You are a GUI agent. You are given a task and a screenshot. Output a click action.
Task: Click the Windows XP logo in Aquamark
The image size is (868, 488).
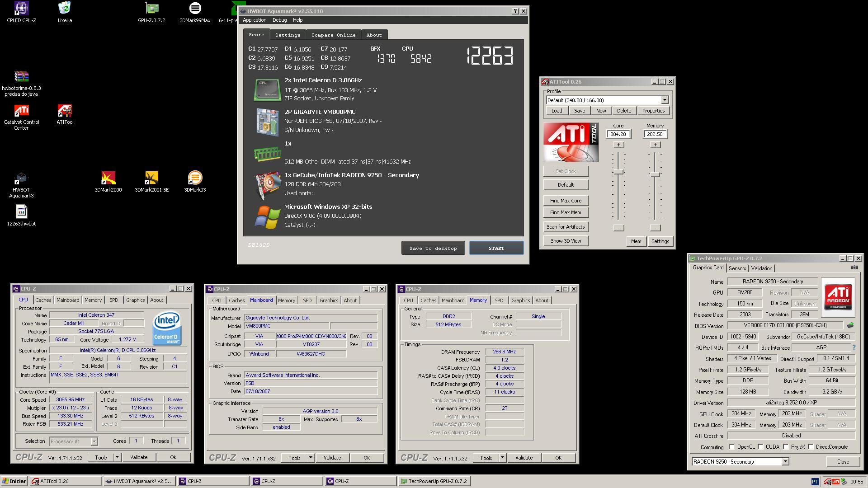(x=267, y=216)
